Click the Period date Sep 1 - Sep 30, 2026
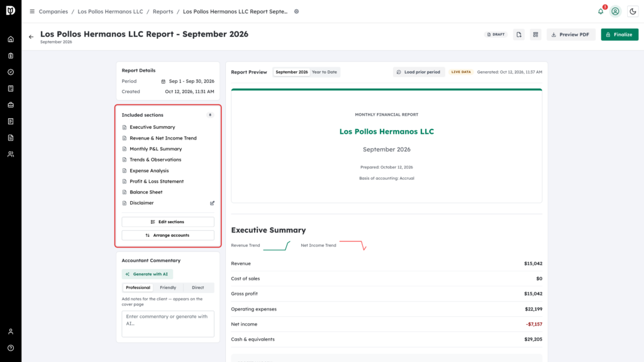 (191, 81)
